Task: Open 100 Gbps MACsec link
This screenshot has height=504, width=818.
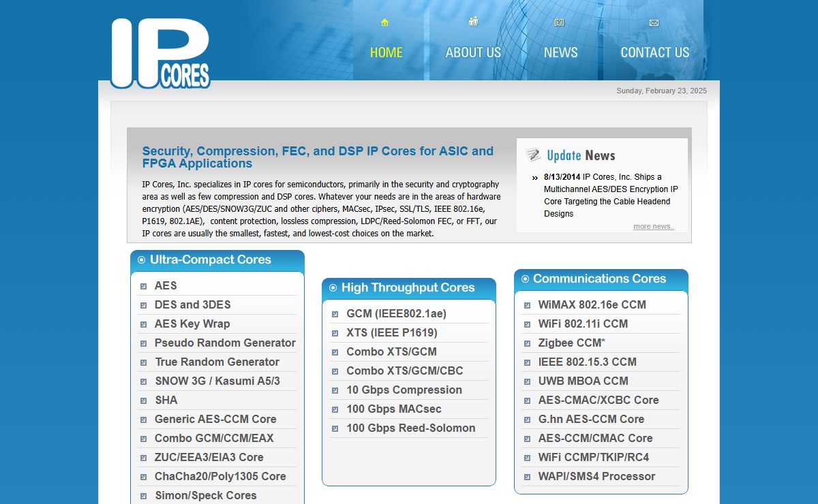Action: (394, 409)
